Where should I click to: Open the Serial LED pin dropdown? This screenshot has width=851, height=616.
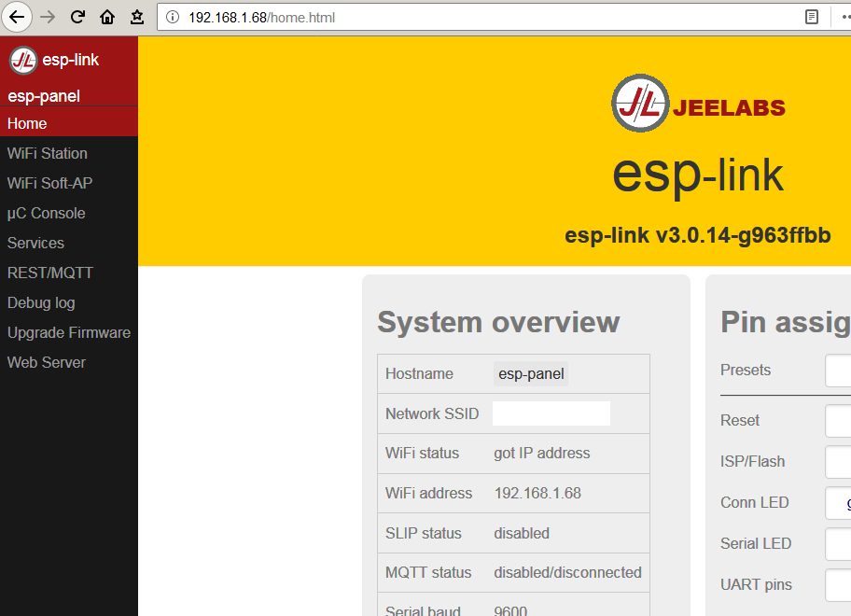(838, 544)
